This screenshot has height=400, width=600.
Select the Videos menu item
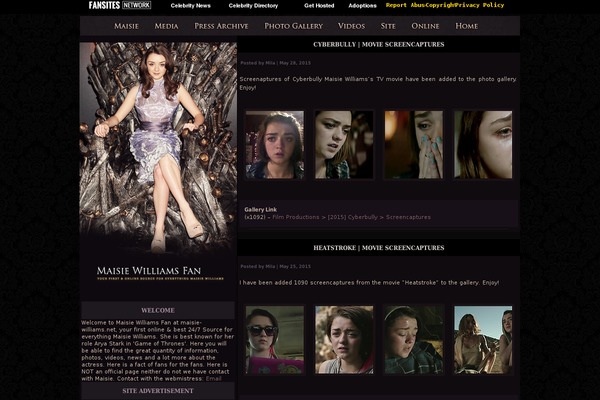point(351,26)
